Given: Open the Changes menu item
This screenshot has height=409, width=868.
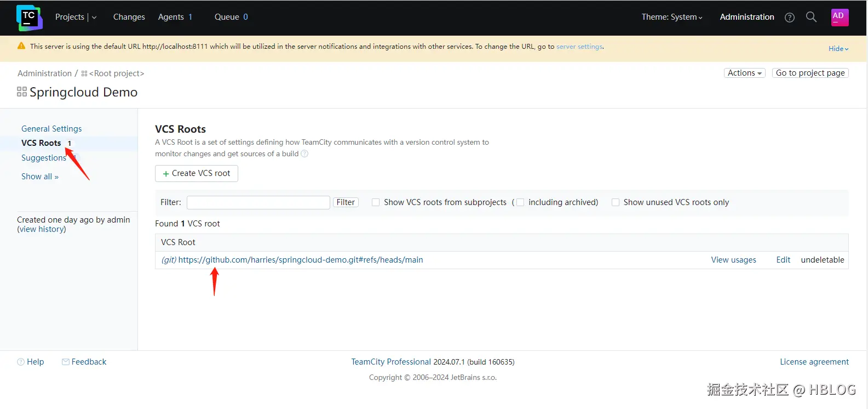Looking at the screenshot, I should (x=129, y=17).
